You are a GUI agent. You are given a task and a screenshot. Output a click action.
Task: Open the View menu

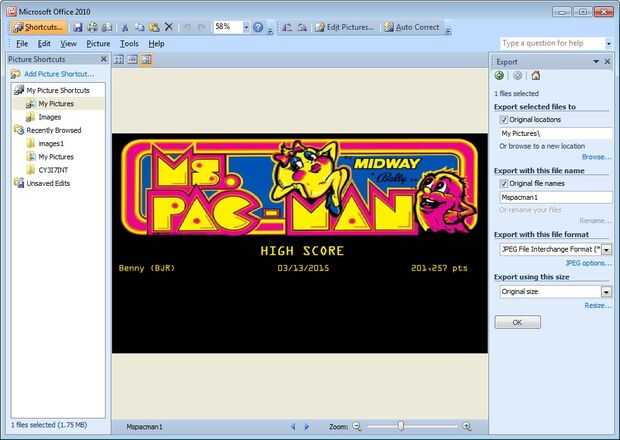click(x=68, y=43)
